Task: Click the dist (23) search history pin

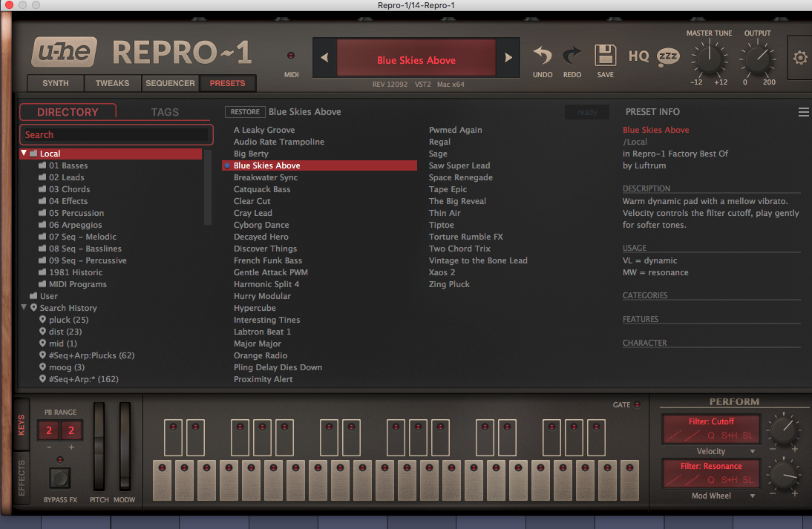Action: pyautogui.click(x=42, y=331)
